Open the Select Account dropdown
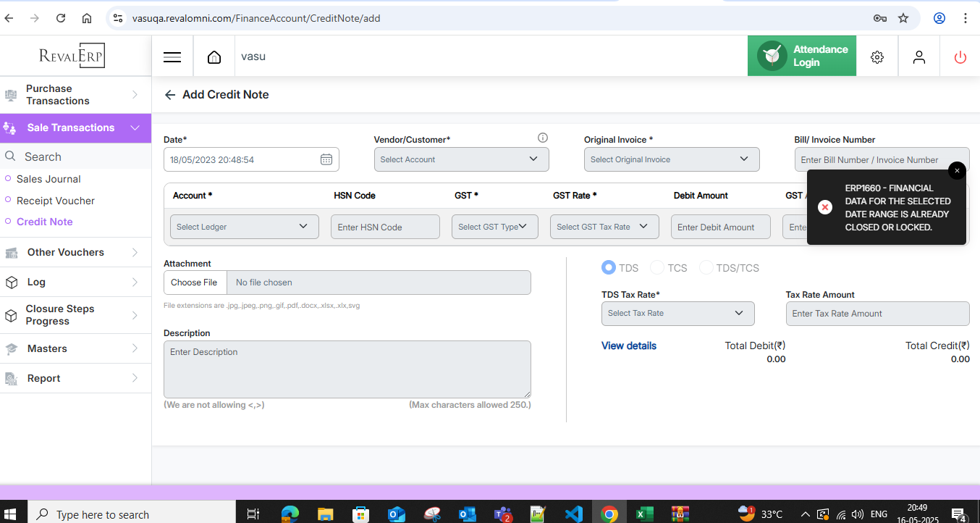Screen dimensions: 980x523 [x=461, y=159]
